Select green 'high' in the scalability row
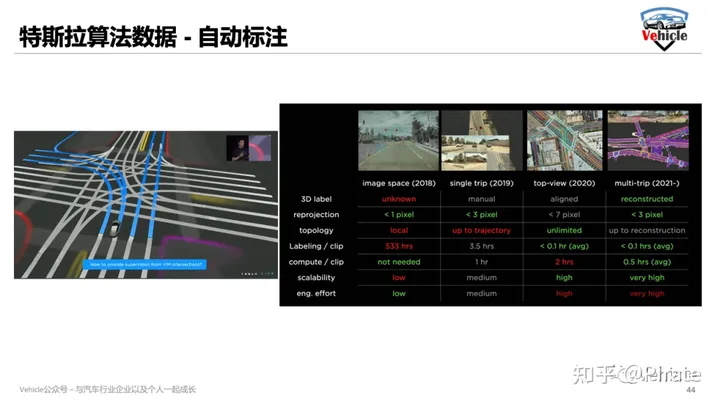 [564, 278]
